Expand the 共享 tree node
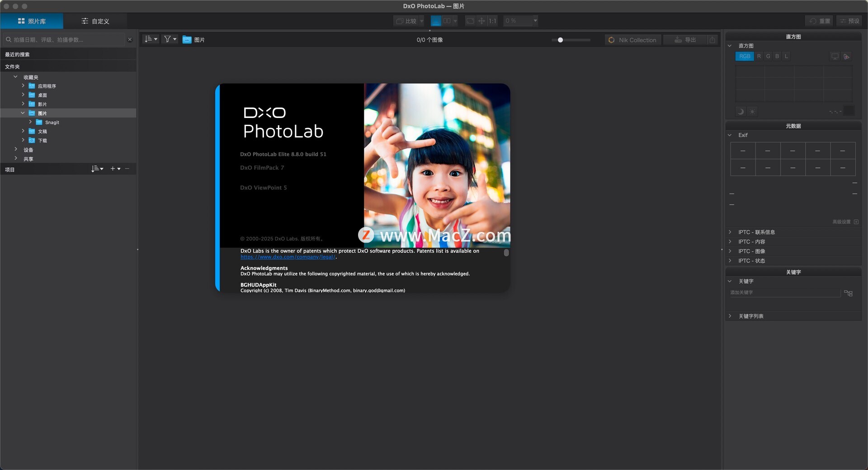Screen dimensions: 868x470 pyautogui.click(x=16, y=158)
